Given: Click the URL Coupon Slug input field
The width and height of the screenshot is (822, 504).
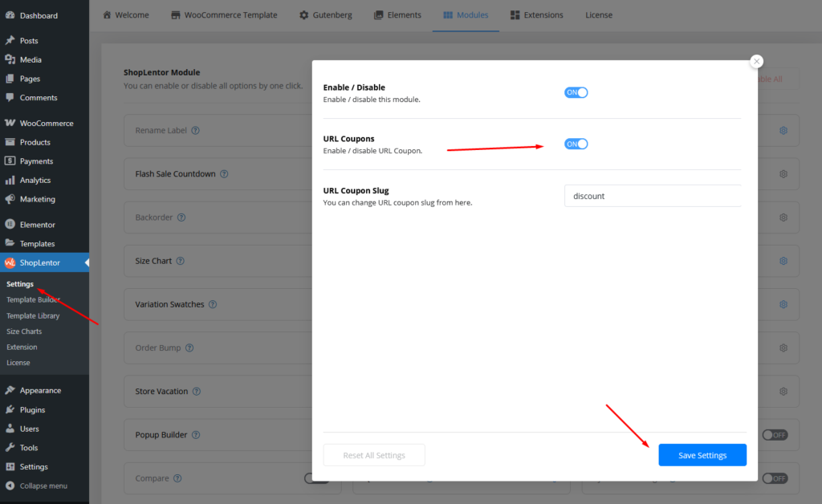Looking at the screenshot, I should click(x=652, y=196).
